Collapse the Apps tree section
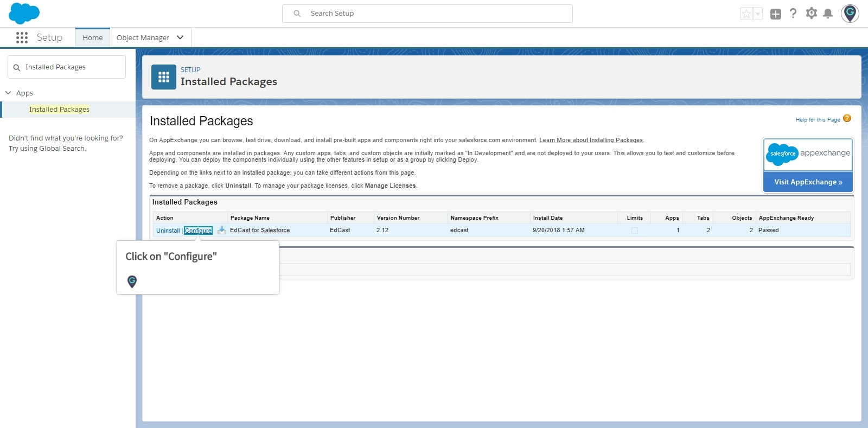This screenshot has height=428, width=868. click(8, 93)
